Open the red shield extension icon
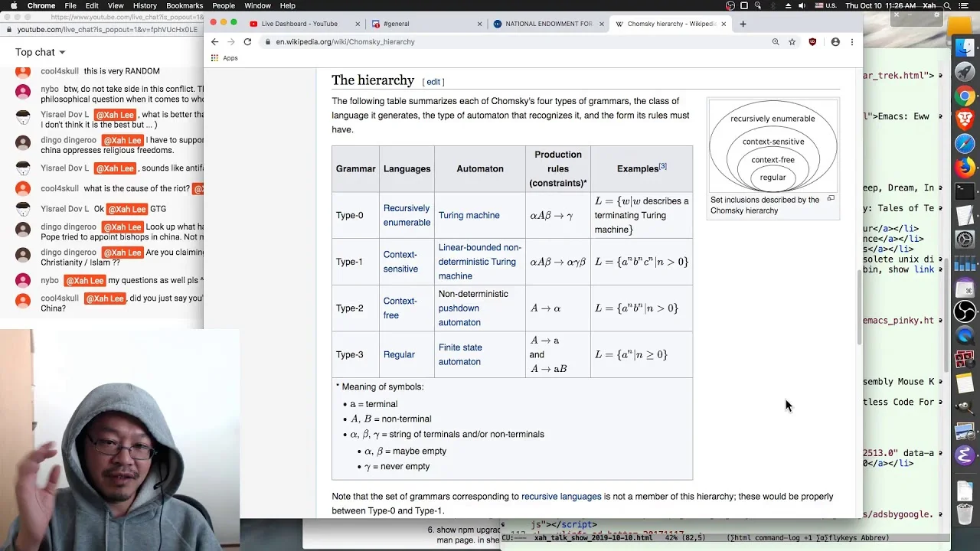Viewport: 980px width, 551px height. tap(813, 42)
